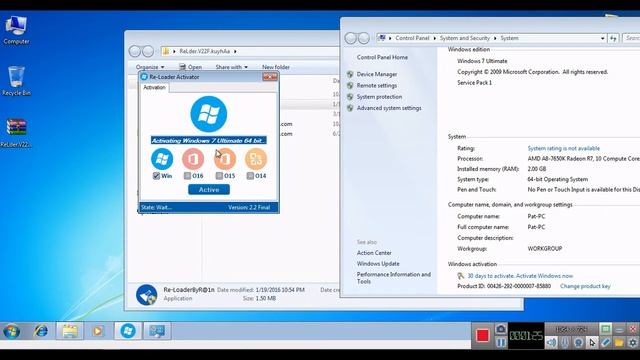Image resolution: width=640 pixels, height=360 pixels.
Task: Open Remote settings
Action: [377, 86]
